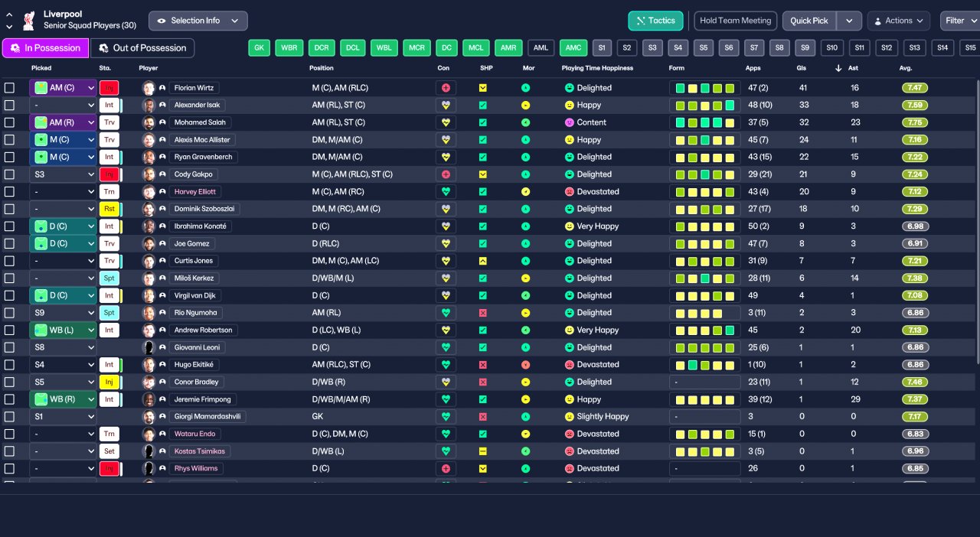Tick the checkbox for Alexander Isak
The image size is (980, 537).
click(x=9, y=105)
